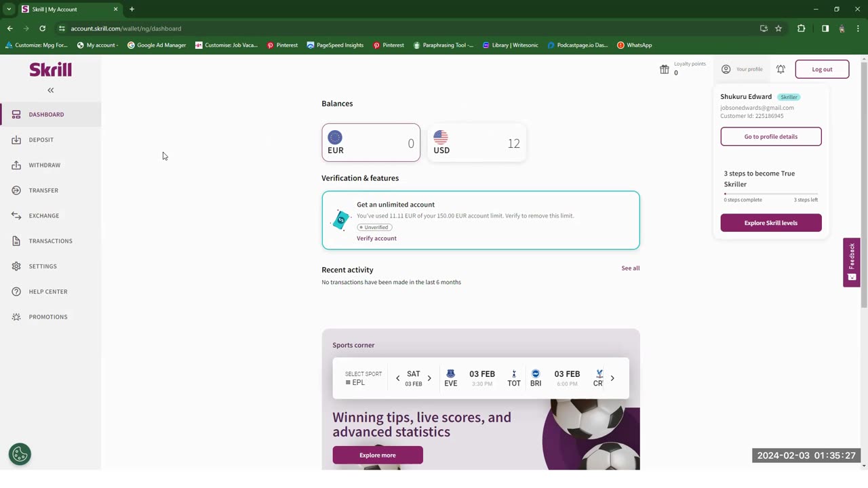Screen dimensions: 868x488
Task: Collapse the sidebar with double-chevron icon
Action: click(50, 90)
